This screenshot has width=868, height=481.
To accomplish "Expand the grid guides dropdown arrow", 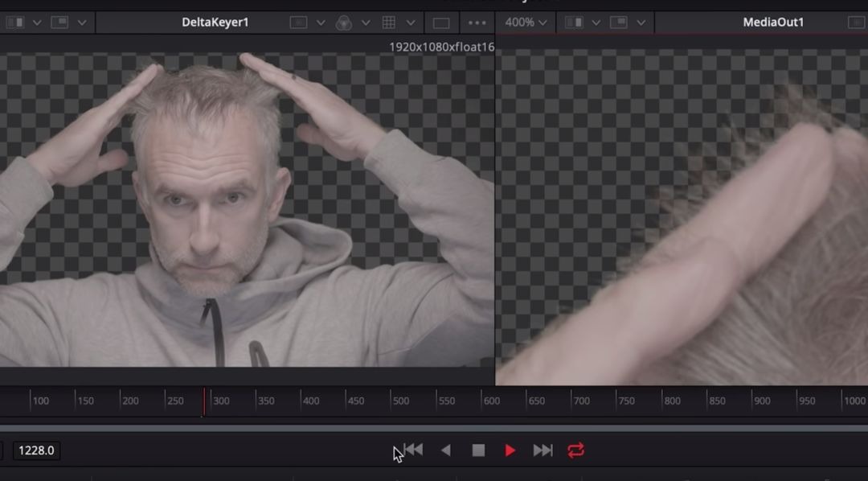I will pyautogui.click(x=411, y=23).
